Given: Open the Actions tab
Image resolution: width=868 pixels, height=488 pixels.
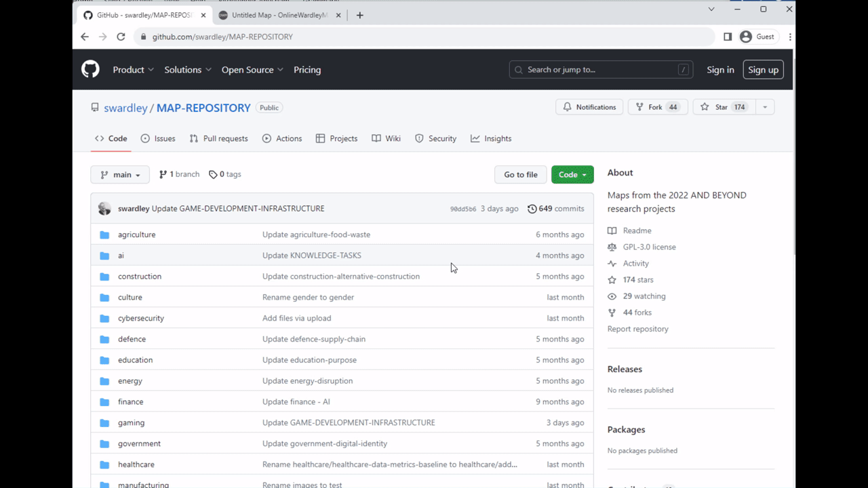Looking at the screenshot, I should click(282, 138).
